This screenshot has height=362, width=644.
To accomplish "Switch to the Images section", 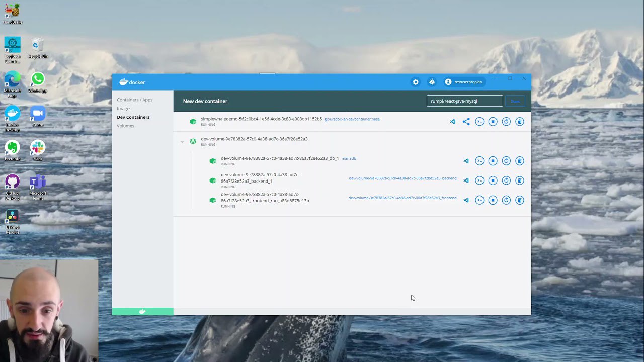I will (x=124, y=108).
